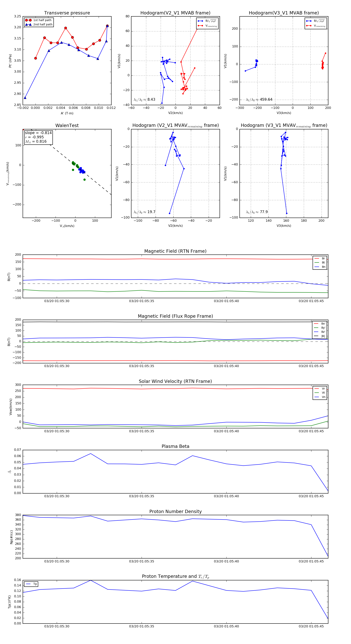351x644 pixels.
Task: Select the eigenvalue ratio '459.64' annotation
Action: [259, 100]
